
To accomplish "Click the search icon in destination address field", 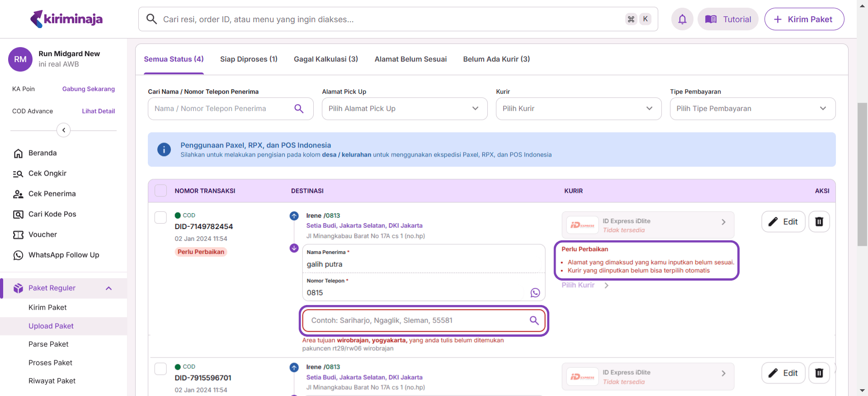I will 534,320.
